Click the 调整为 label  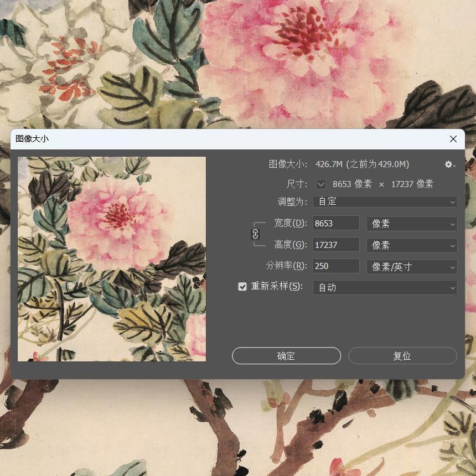292,201
